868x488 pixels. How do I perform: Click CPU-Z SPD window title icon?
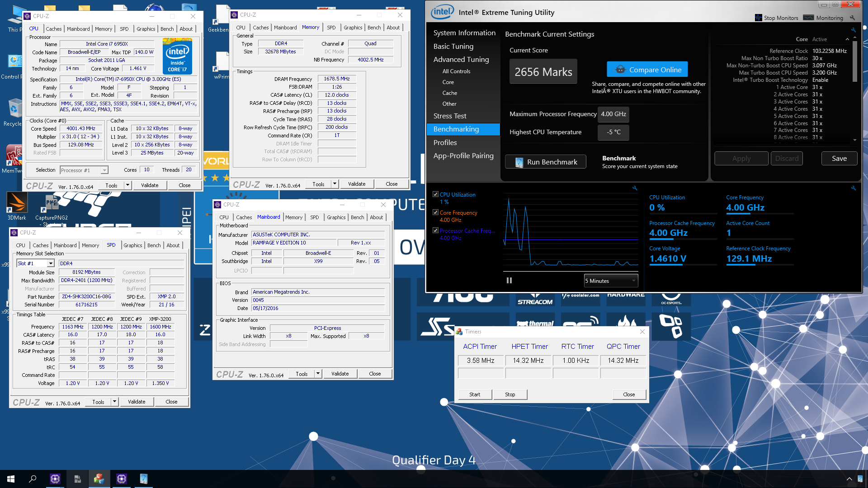pyautogui.click(x=14, y=233)
